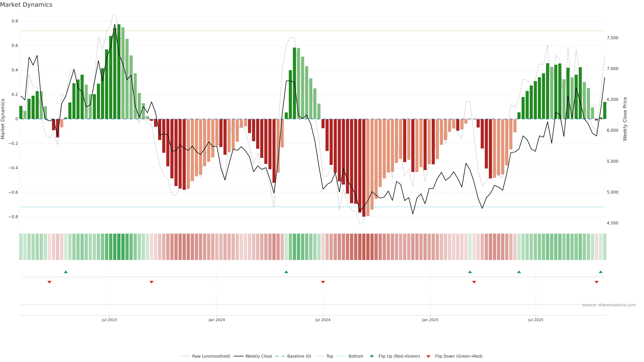Click green flip-up marker just before Jul 2025

pyautogui.click(x=519, y=272)
